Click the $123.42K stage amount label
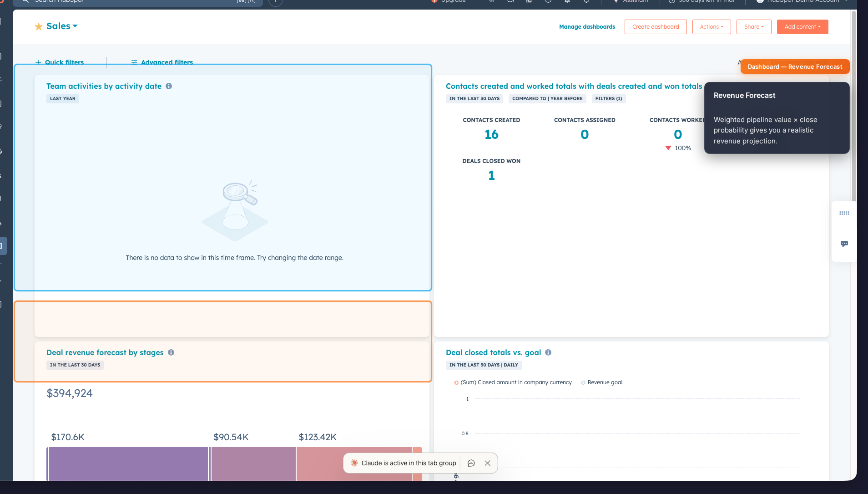Image resolution: width=868 pixels, height=494 pixels. click(318, 437)
